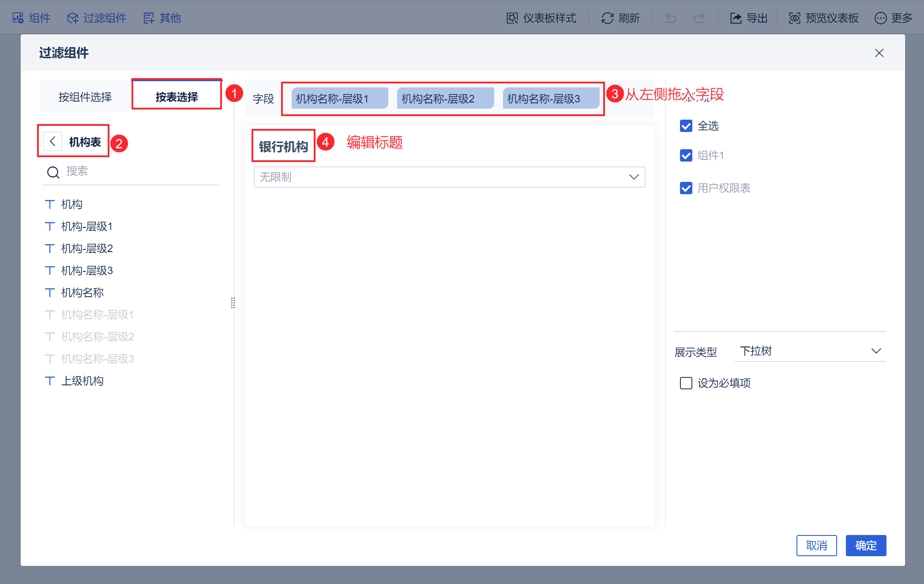Uncheck the 全选 checkbox

pos(686,126)
